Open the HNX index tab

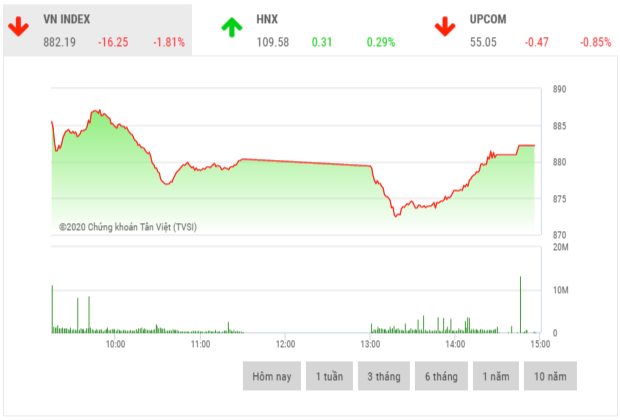pyautogui.click(x=267, y=20)
